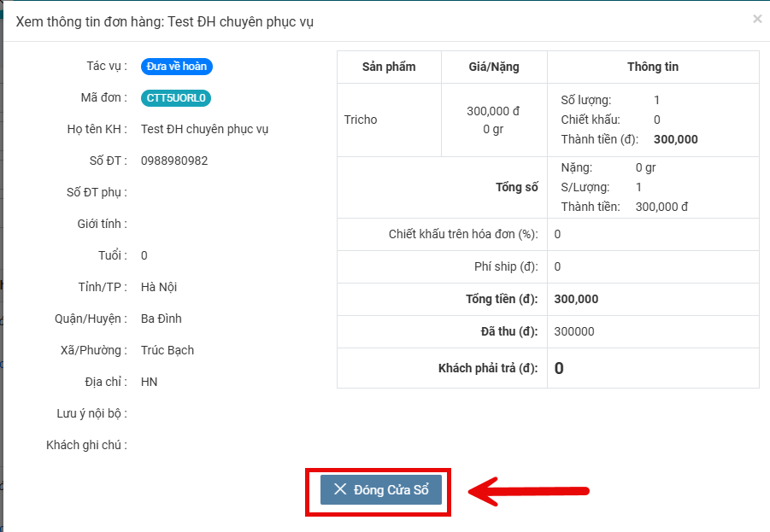Click the Khách phải trả amount
Image resolution: width=770 pixels, height=532 pixels.
[559, 368]
